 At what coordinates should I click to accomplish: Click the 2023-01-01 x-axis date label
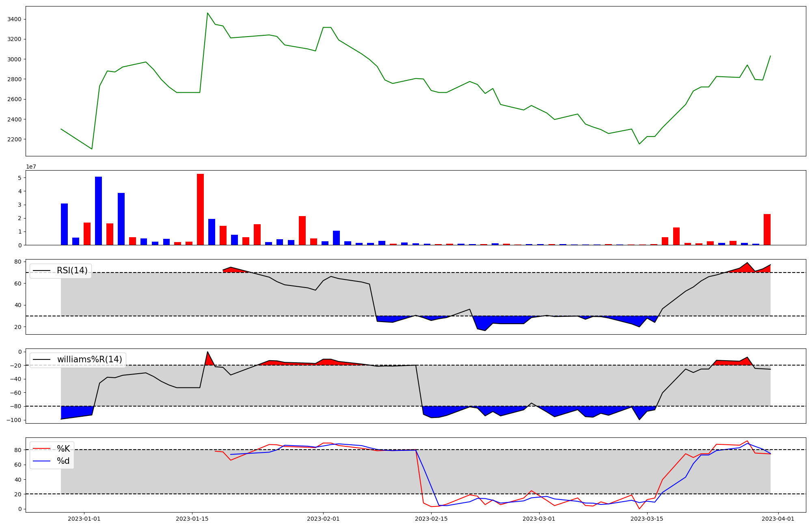coord(84,519)
